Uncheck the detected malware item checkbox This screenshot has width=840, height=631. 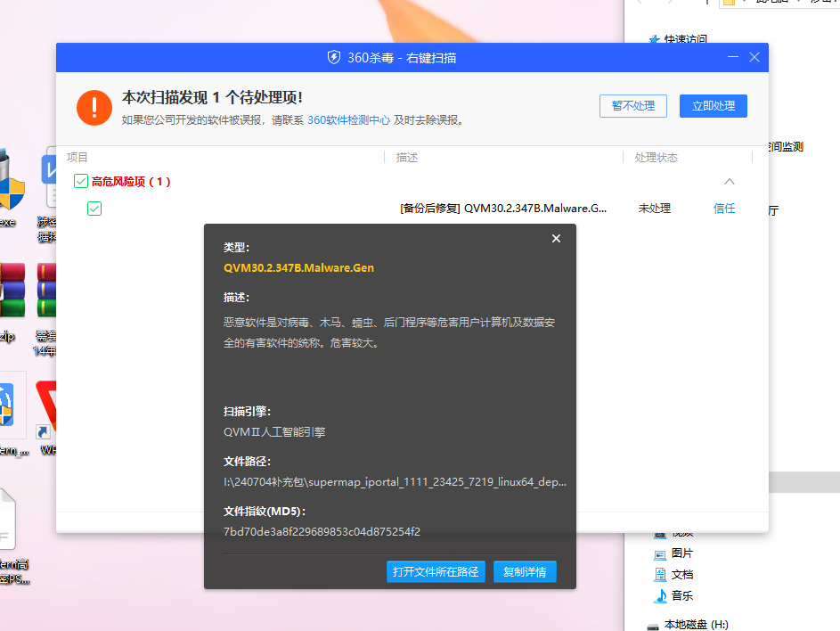point(94,209)
